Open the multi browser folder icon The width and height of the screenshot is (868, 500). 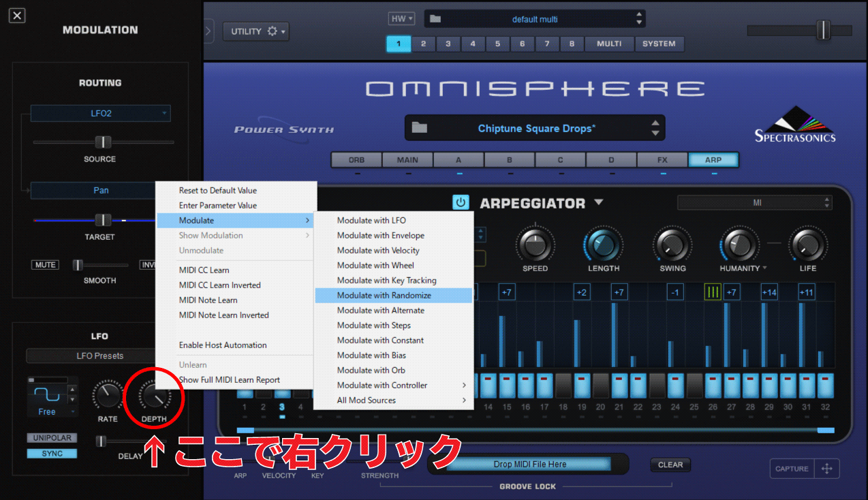tap(436, 19)
